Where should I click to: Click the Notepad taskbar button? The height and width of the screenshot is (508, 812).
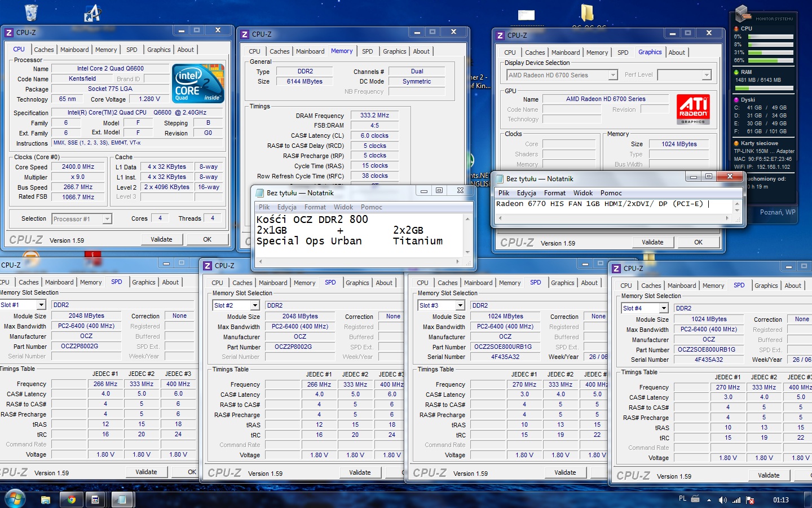pos(121,500)
